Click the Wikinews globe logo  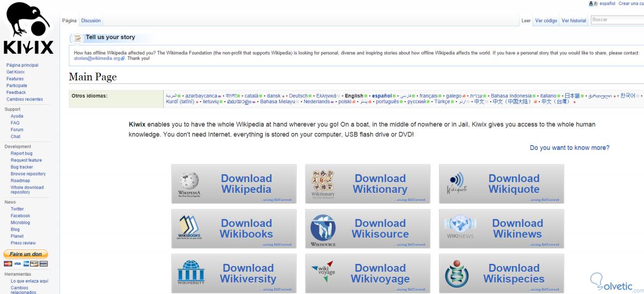[461, 227]
